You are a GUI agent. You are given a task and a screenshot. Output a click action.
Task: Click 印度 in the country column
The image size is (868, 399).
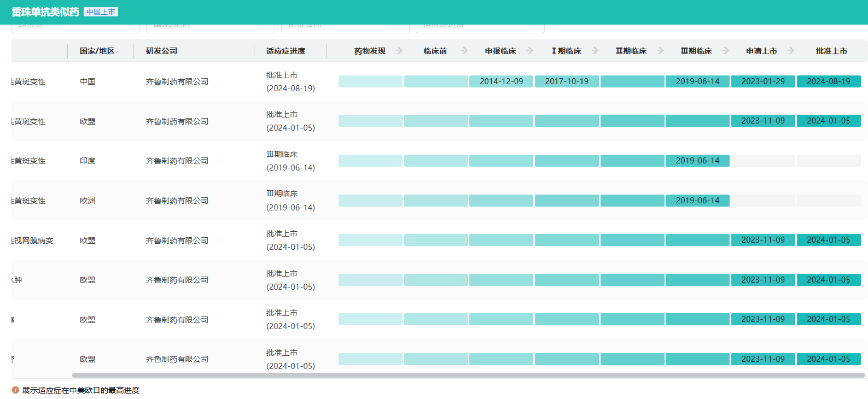pyautogui.click(x=88, y=161)
